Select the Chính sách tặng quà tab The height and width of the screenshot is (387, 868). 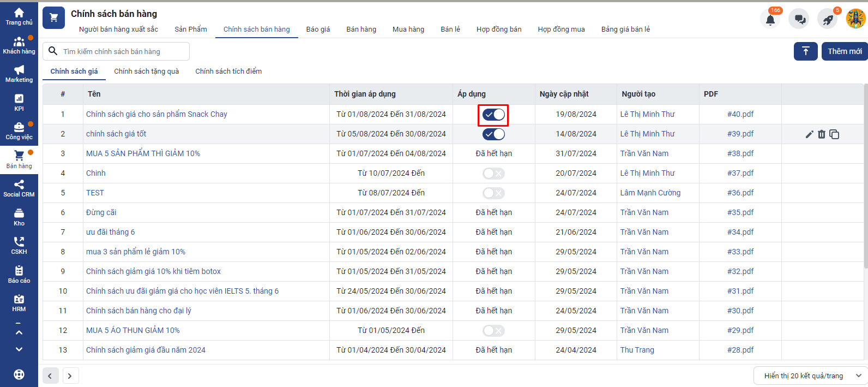tap(146, 72)
